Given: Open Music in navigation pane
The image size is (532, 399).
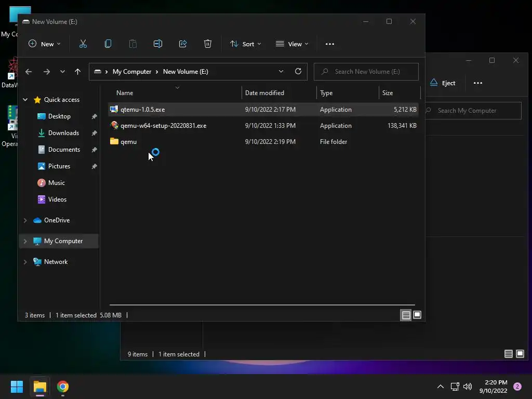Looking at the screenshot, I should (56, 183).
